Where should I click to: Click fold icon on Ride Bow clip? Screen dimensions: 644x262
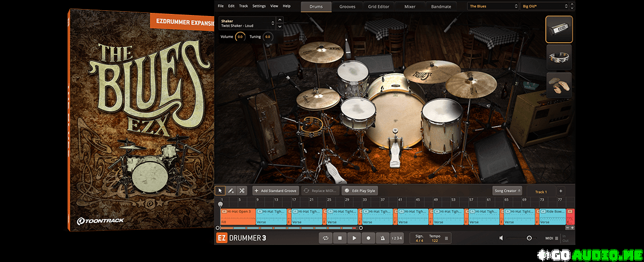pos(543,212)
